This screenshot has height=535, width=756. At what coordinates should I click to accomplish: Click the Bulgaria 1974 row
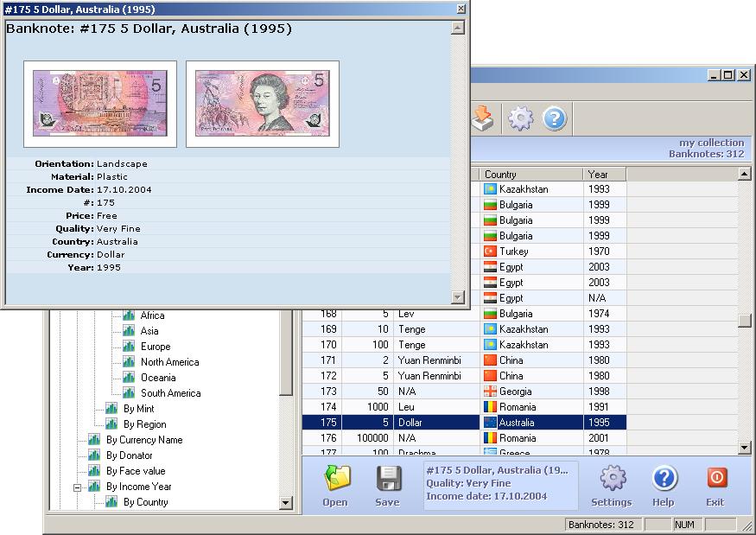(x=464, y=314)
